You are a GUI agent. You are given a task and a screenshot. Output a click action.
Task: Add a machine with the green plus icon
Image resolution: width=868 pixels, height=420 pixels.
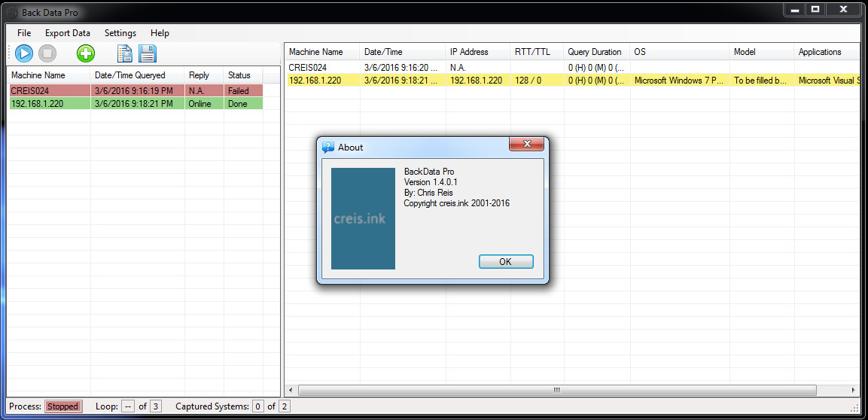click(x=85, y=53)
